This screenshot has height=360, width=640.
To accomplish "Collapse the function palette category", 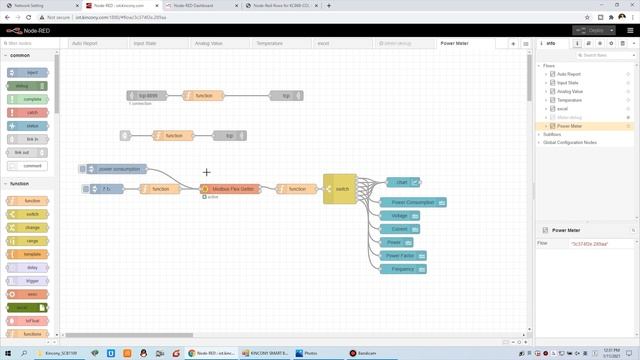I will pyautogui.click(x=5, y=184).
